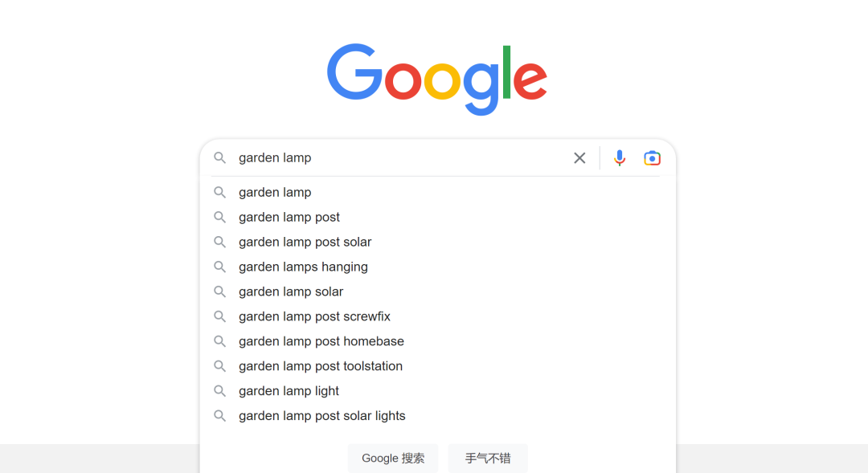Viewport: 868px width, 473px height.
Task: Click the magnifier beside 'garden lamp light'
Action: 219,390
